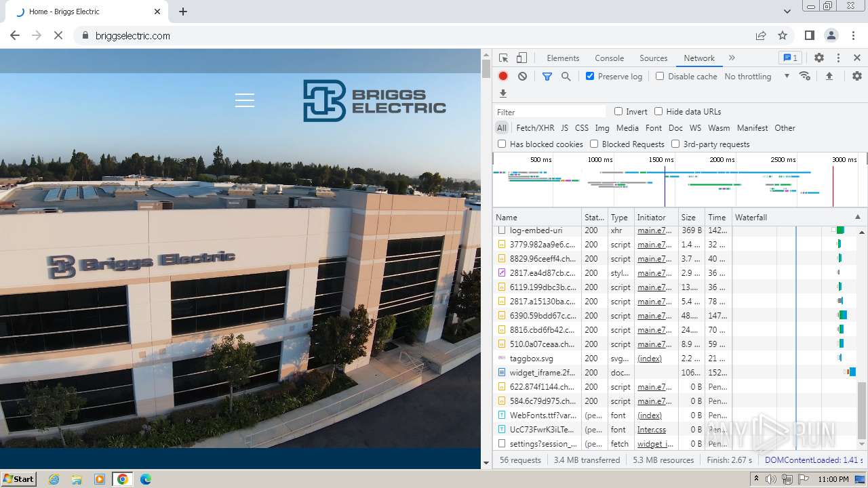Screen dimensions: 868x488
Task: Filter requests by Font type
Action: pyautogui.click(x=654, y=128)
